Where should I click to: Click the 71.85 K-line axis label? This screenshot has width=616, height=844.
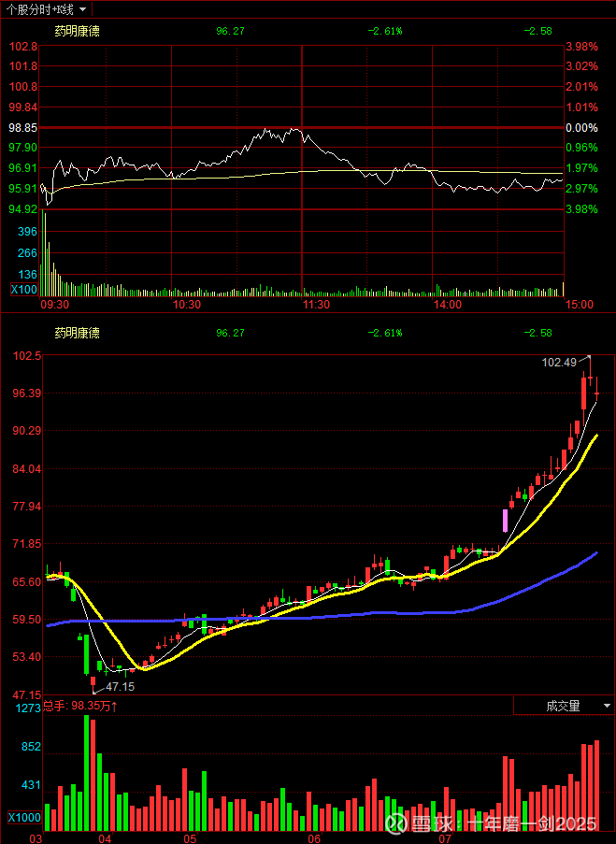click(x=27, y=544)
